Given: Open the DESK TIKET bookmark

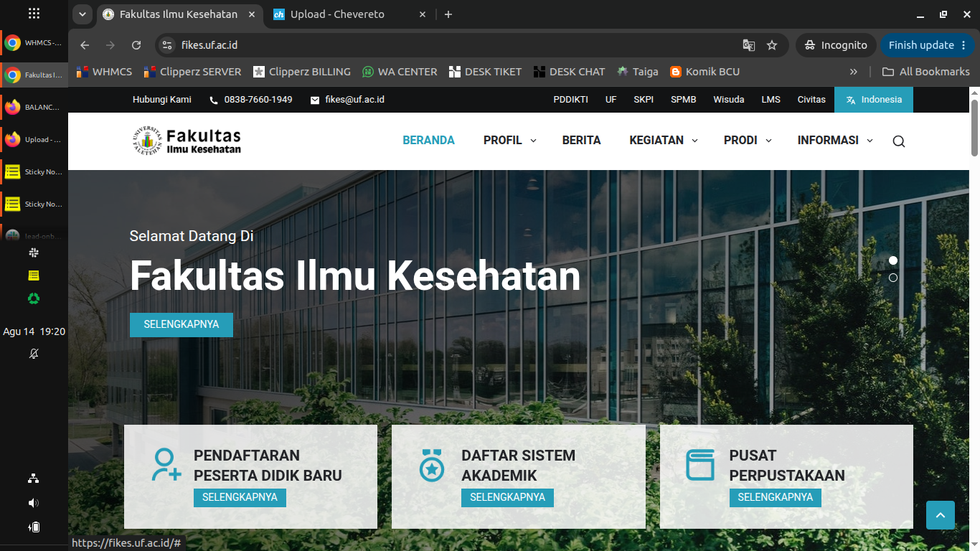Looking at the screenshot, I should [x=486, y=72].
